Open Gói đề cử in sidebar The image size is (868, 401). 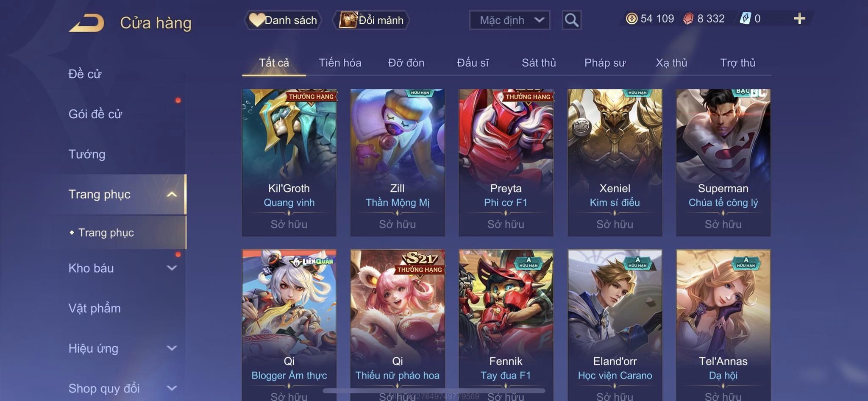pos(95,114)
